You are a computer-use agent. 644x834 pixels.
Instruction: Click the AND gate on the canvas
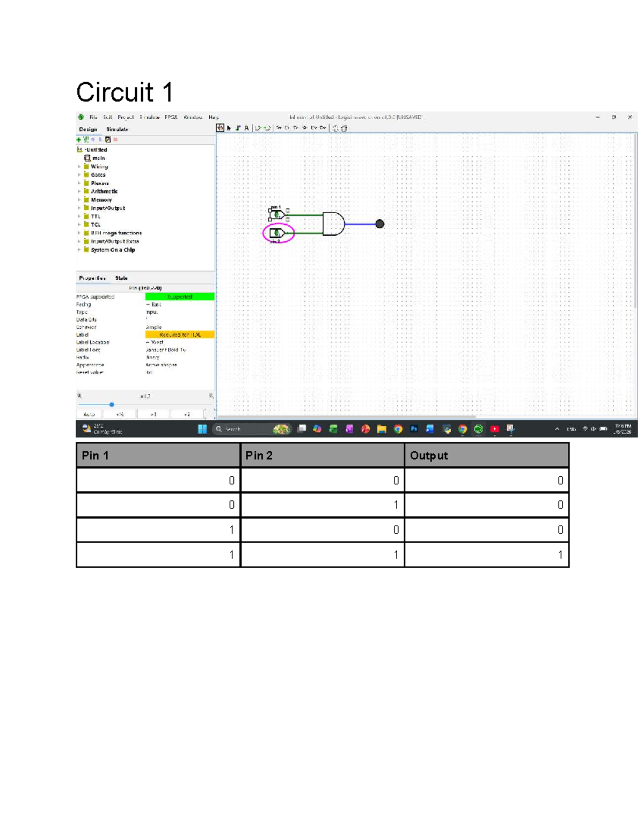pyautogui.click(x=333, y=223)
